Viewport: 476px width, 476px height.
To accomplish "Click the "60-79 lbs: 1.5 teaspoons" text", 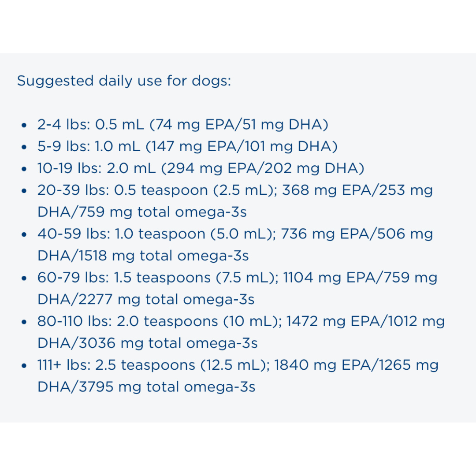I will (124, 278).
